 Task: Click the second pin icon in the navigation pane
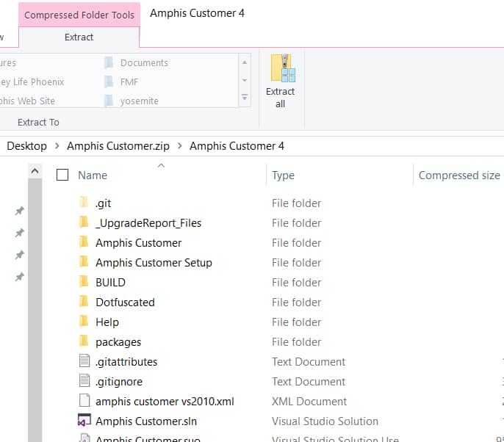click(20, 233)
